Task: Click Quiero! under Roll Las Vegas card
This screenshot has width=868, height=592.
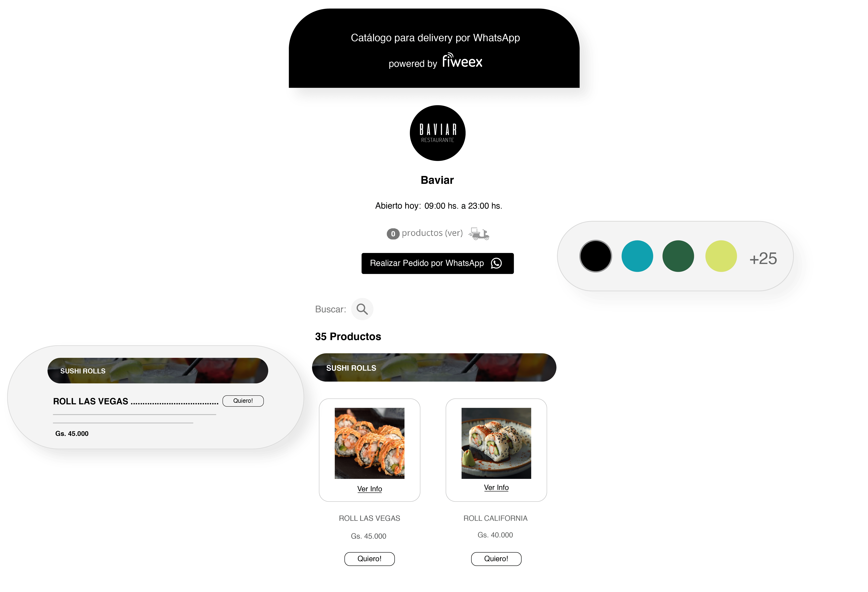Action: [x=369, y=559]
